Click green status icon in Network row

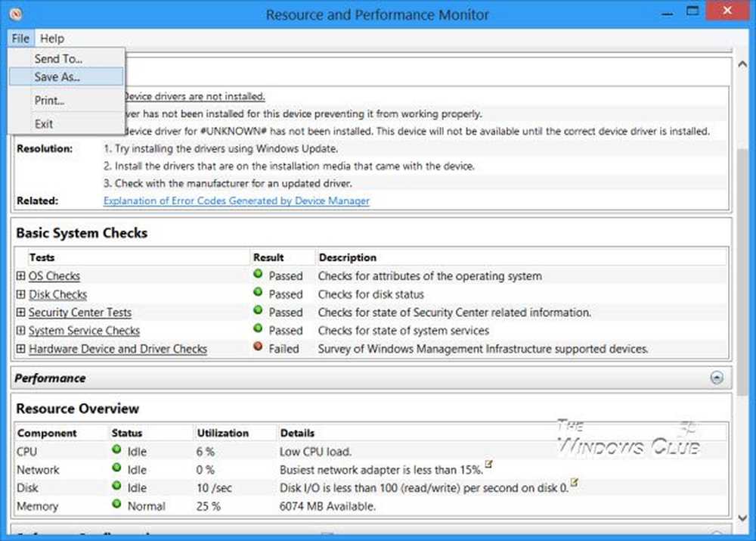[x=116, y=468]
